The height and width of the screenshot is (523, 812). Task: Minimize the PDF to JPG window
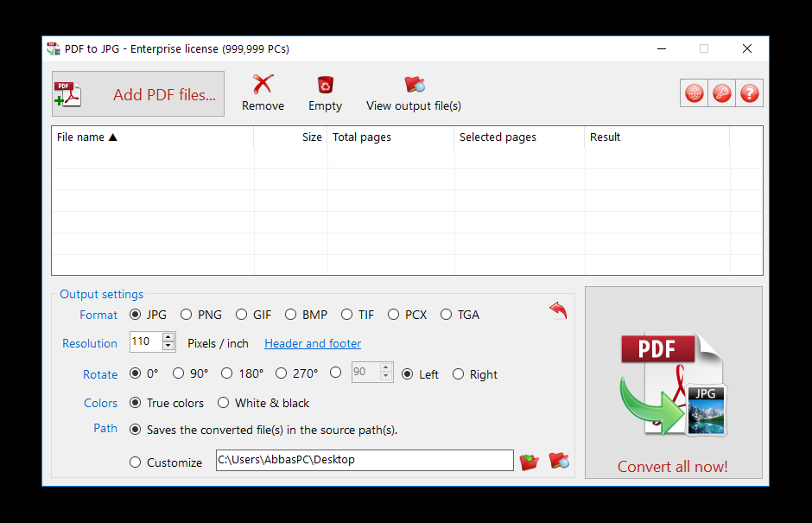click(x=662, y=48)
